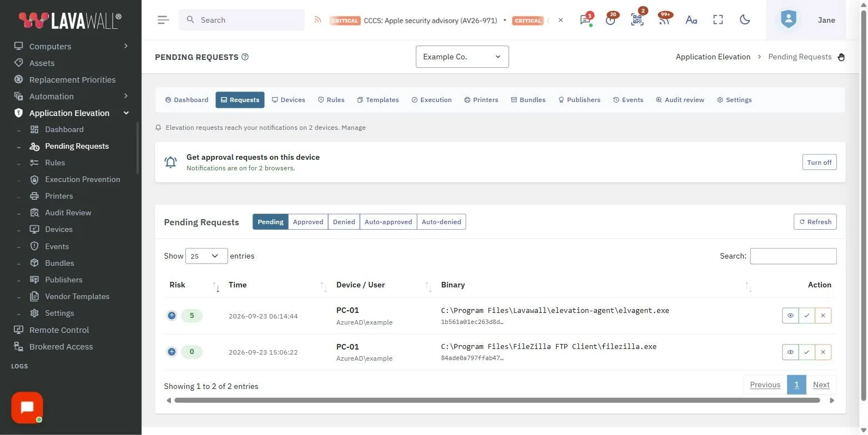Open the Rules tab
868x435 pixels.
[331, 100]
